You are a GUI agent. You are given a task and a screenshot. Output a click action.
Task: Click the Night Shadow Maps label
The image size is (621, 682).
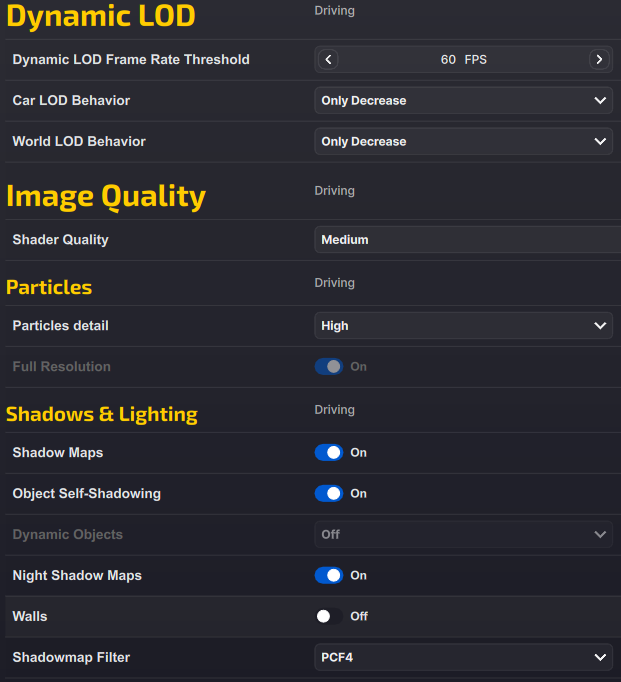point(77,576)
